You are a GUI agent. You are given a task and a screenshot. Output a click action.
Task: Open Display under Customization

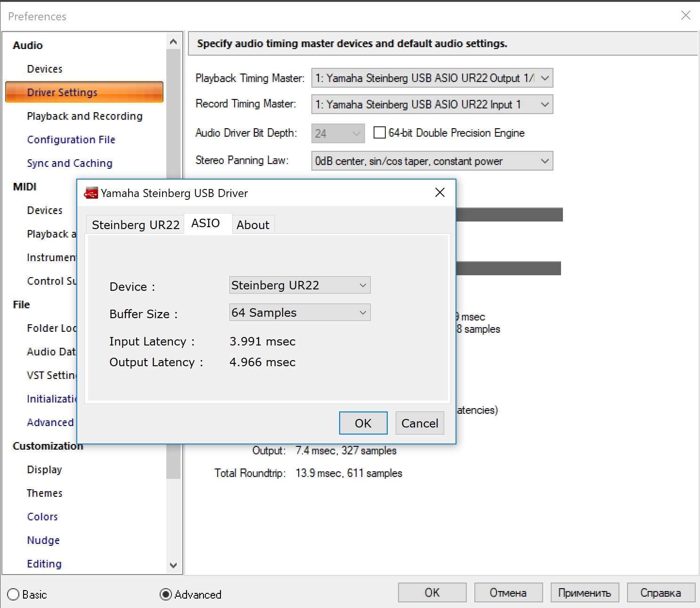coord(44,469)
